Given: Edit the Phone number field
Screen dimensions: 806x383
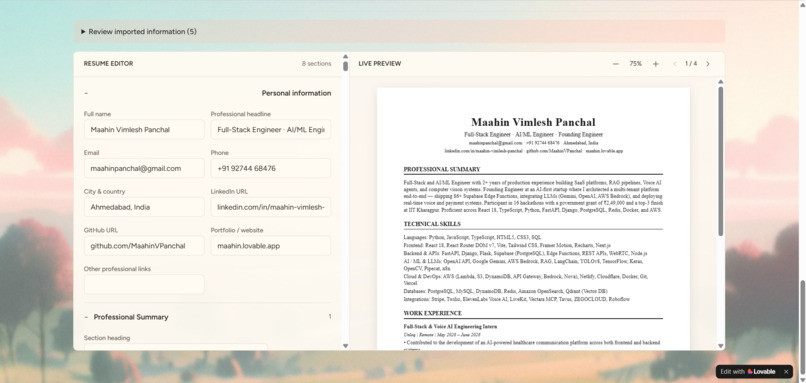Looking at the screenshot, I should tap(271, 168).
